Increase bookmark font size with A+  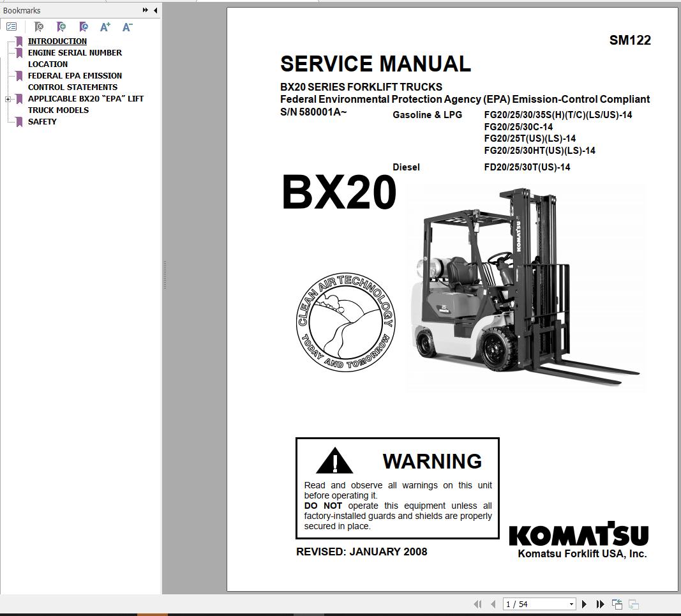(105, 27)
